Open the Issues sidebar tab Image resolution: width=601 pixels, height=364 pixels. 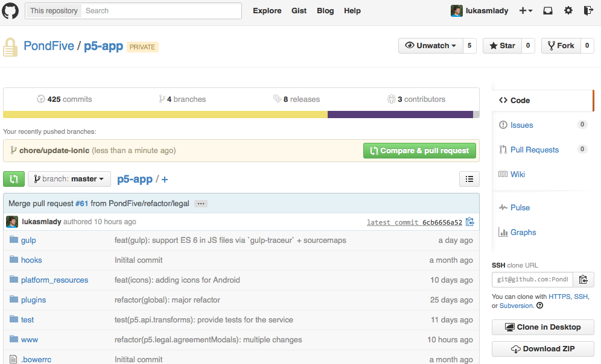(x=542, y=125)
